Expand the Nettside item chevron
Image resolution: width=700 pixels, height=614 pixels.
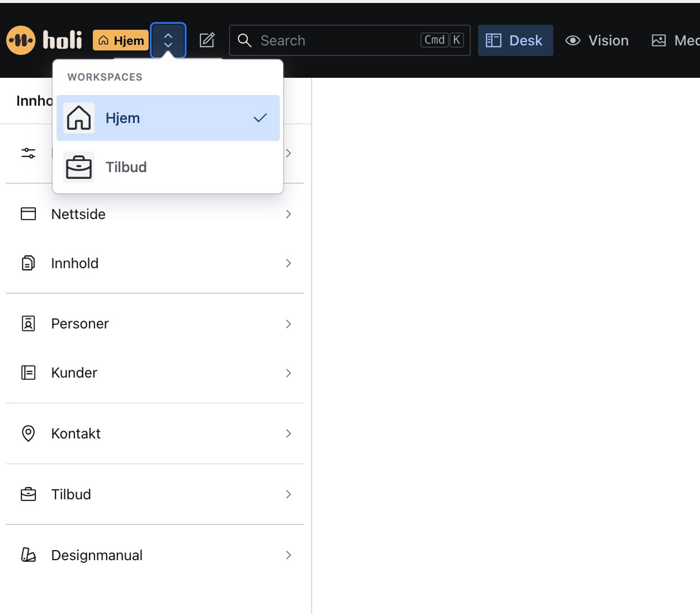pyautogui.click(x=288, y=214)
